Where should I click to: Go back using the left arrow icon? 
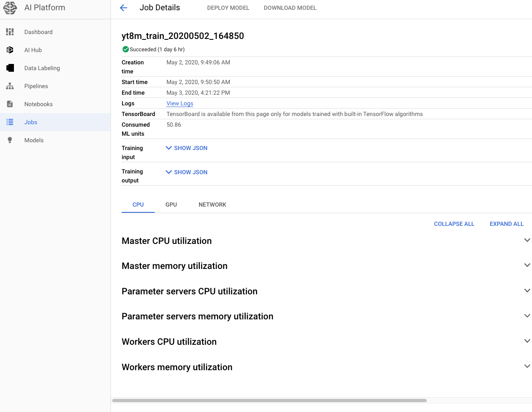coord(123,8)
